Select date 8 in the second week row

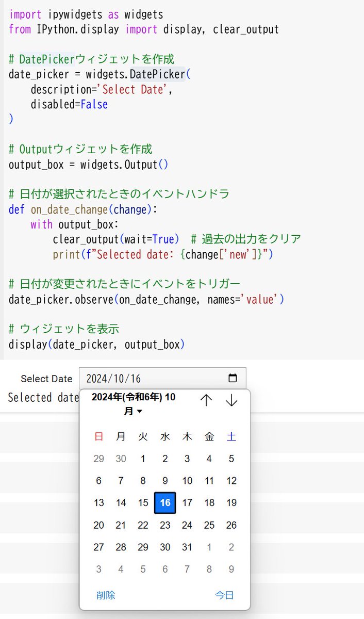pyautogui.click(x=143, y=481)
